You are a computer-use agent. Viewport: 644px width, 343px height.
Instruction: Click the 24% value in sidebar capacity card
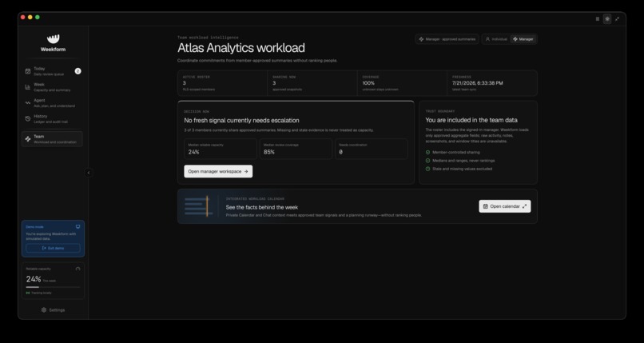tap(34, 279)
